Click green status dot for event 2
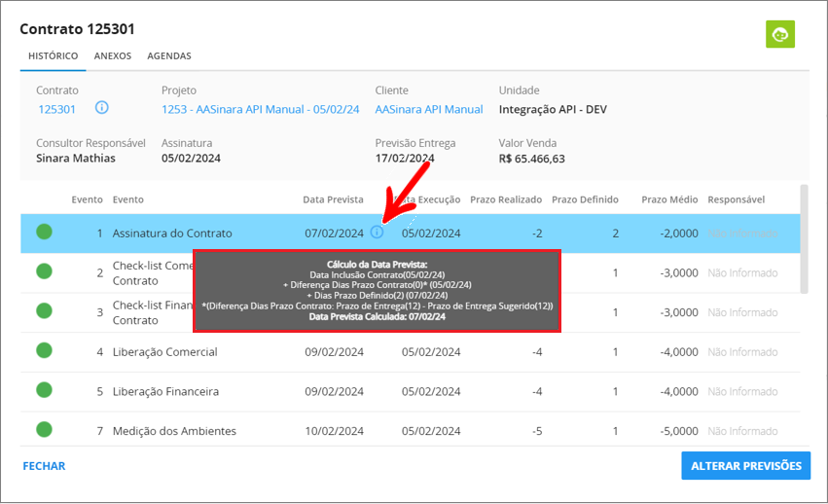The image size is (828, 504). 45,271
